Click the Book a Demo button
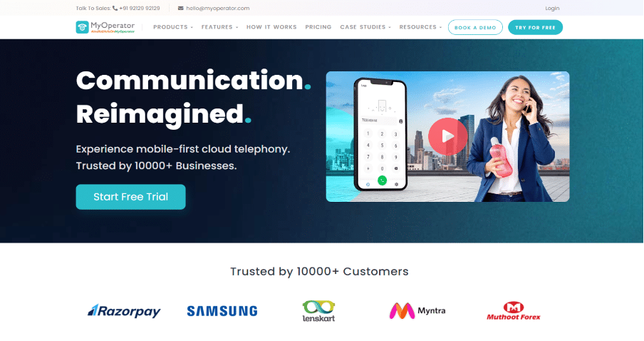The width and height of the screenshot is (644, 341). pyautogui.click(x=475, y=28)
